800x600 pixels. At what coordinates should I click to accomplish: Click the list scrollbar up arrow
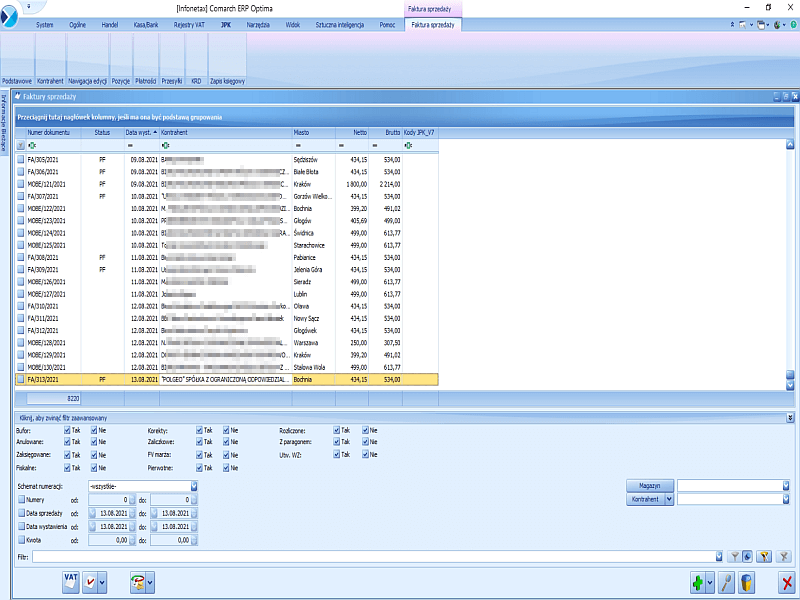pos(790,145)
